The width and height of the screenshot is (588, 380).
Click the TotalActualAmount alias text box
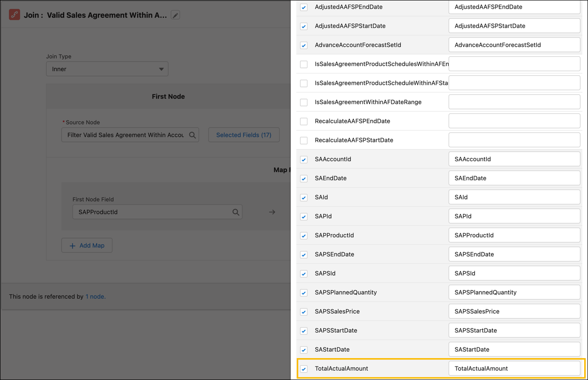tap(514, 368)
